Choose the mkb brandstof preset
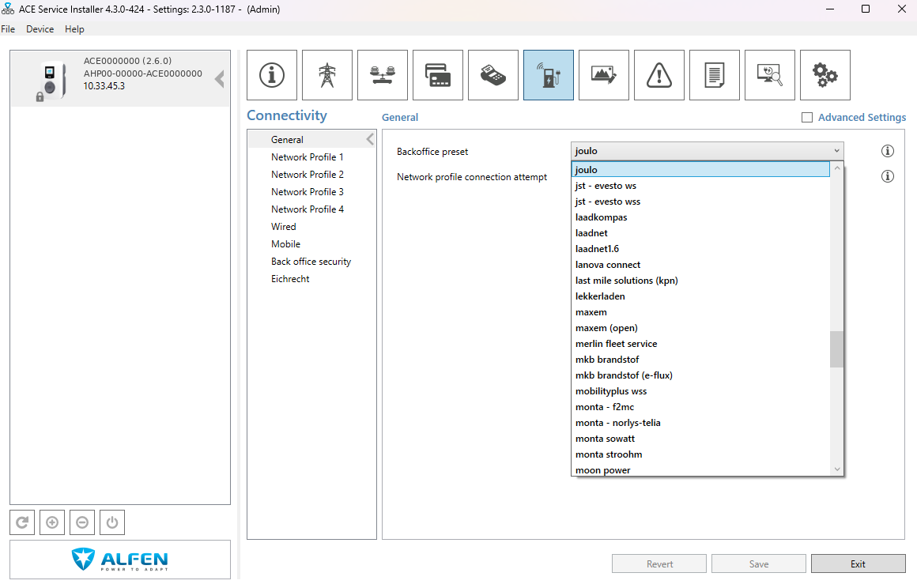Screen dimensions: 917x588 pos(700,359)
